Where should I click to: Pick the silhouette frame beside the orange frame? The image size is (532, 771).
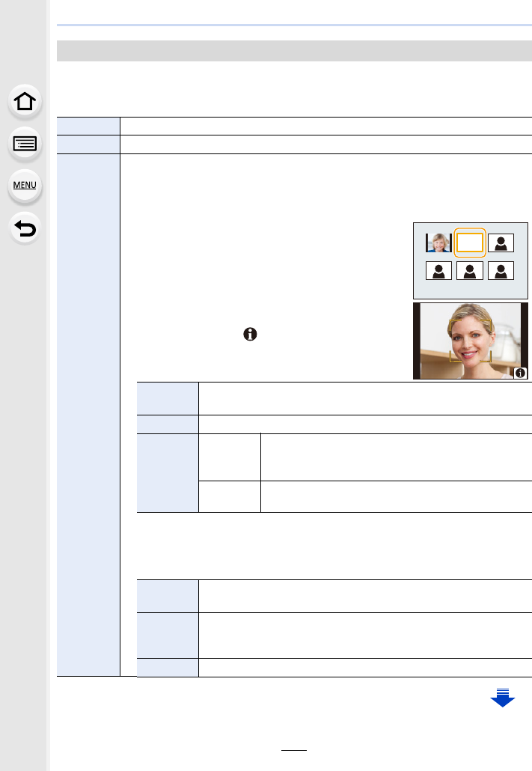pyautogui.click(x=501, y=243)
